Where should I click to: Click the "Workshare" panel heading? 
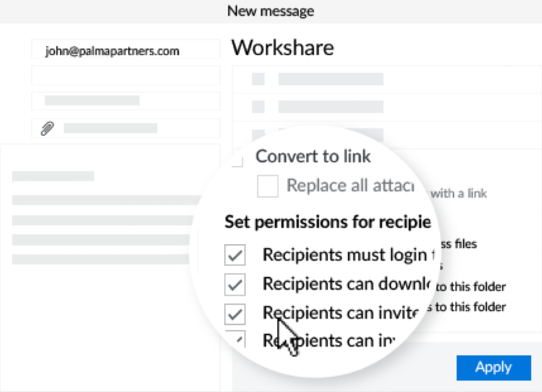coord(283,47)
